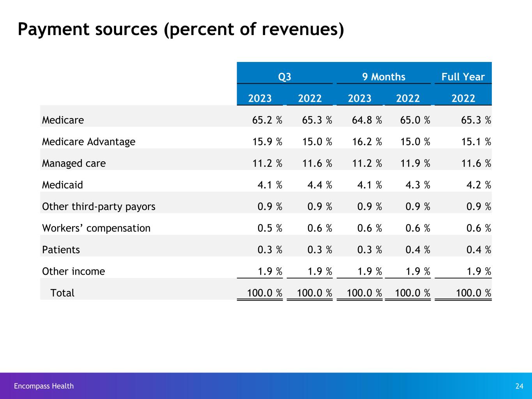Click the 2023 header under Q3
532x399 pixels.
coord(260,98)
